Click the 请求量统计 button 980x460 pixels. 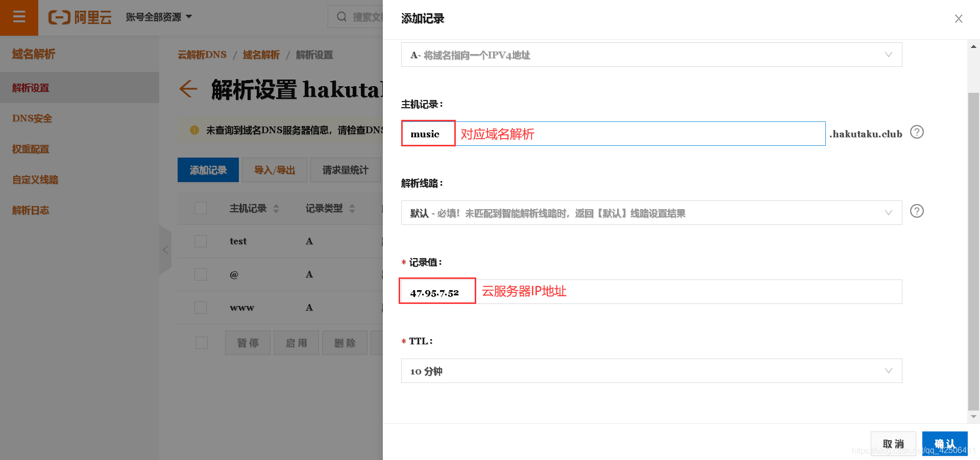[x=346, y=170]
